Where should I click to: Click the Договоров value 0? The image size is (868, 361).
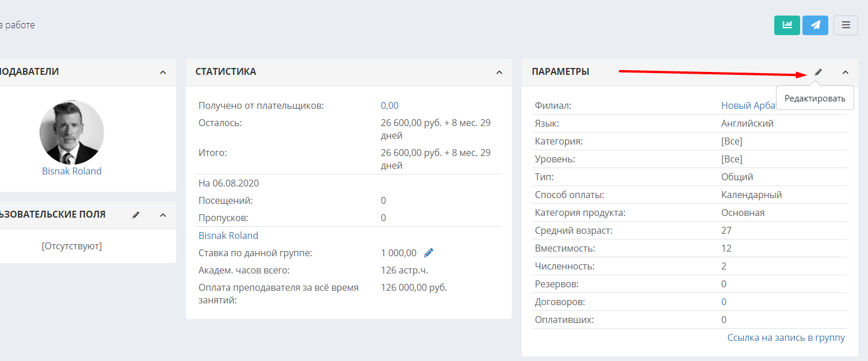point(724,302)
